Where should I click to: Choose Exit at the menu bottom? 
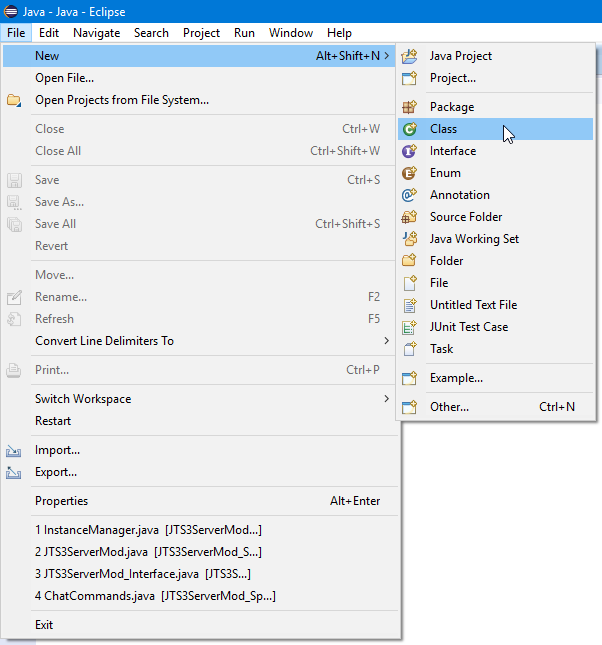click(x=199, y=625)
